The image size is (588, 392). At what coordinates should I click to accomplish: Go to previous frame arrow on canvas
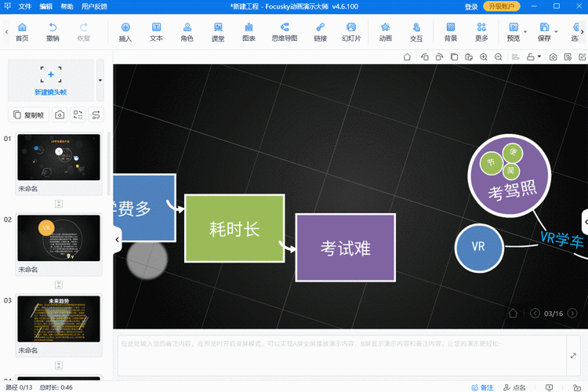tap(535, 314)
